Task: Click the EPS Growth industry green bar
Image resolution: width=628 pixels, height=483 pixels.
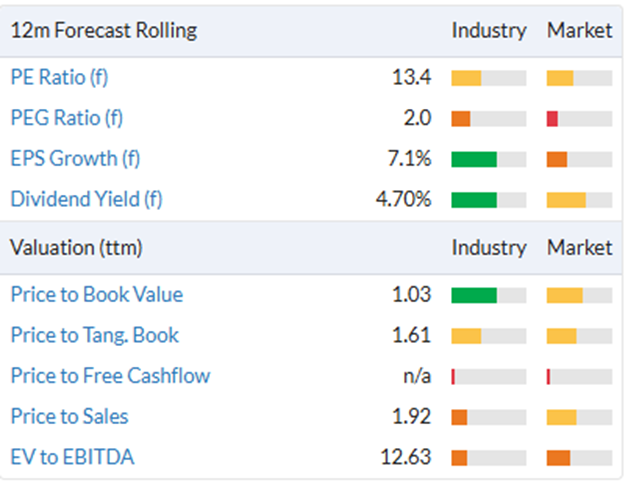Action: point(474,159)
